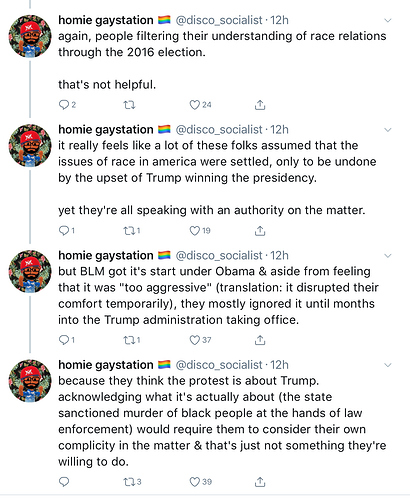This screenshot has width=410, height=500.
Task: Retweet the 2016 election tweet
Action: click(129, 105)
